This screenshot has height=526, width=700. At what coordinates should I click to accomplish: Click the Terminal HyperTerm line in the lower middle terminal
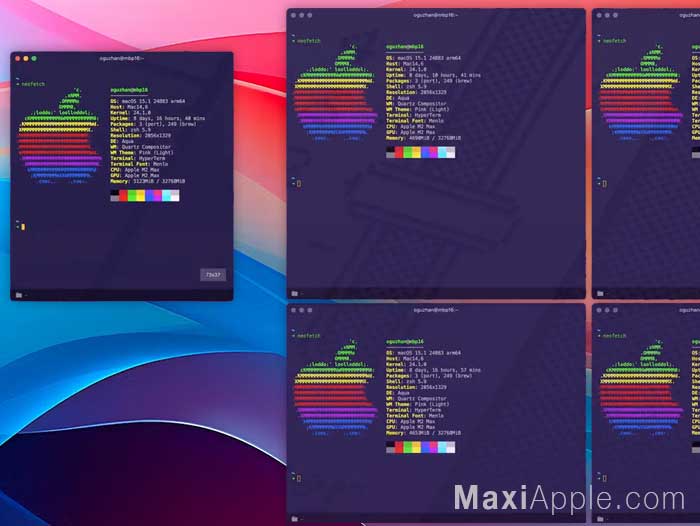pos(415,410)
